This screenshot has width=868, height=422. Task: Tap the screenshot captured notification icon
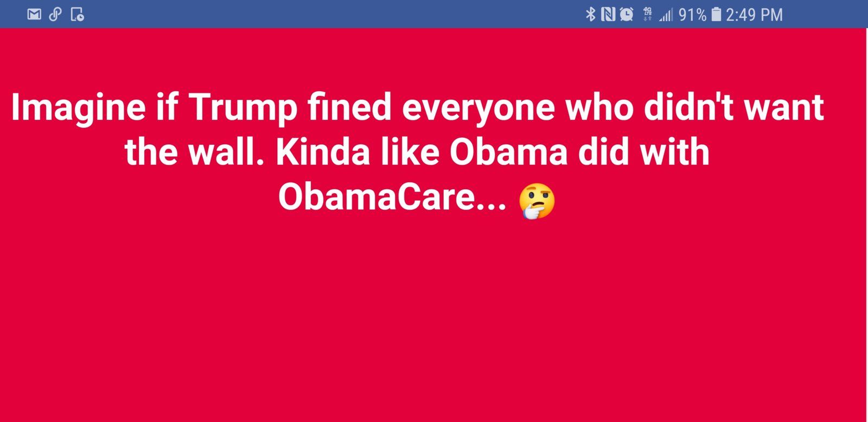[78, 15]
